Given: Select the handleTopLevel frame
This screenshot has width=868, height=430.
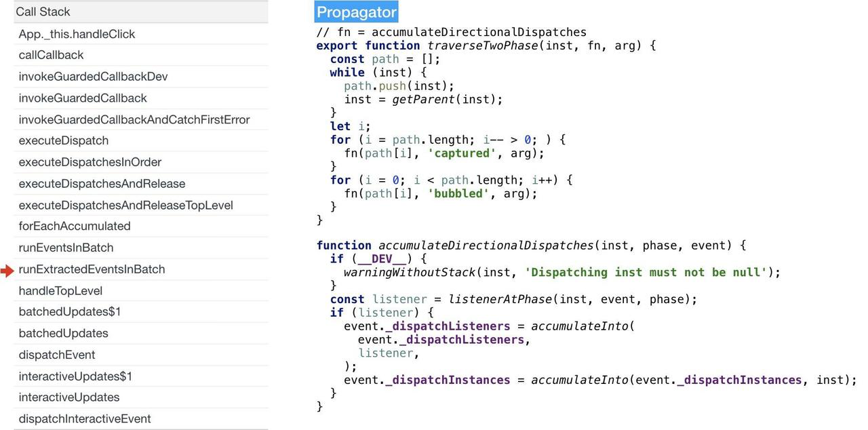Looking at the screenshot, I should [x=141, y=291].
